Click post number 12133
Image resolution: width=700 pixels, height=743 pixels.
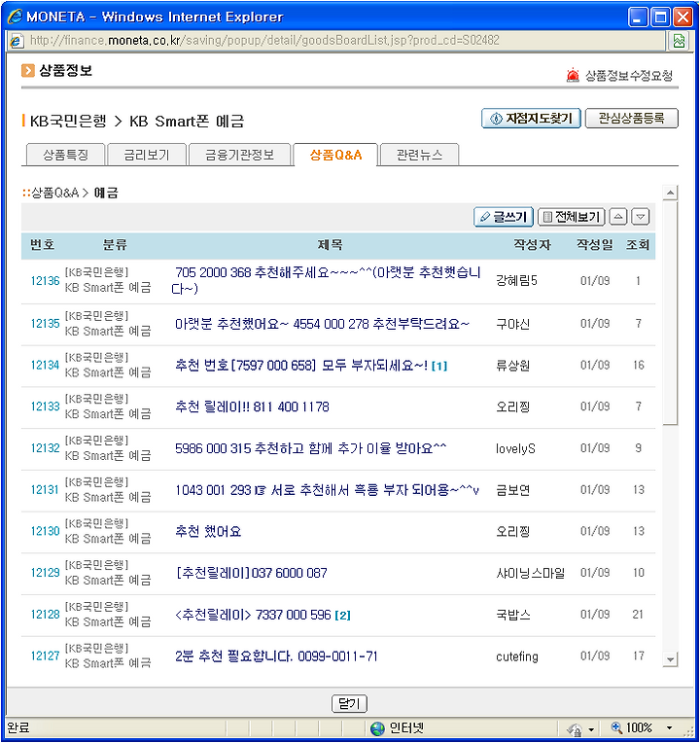click(x=45, y=407)
